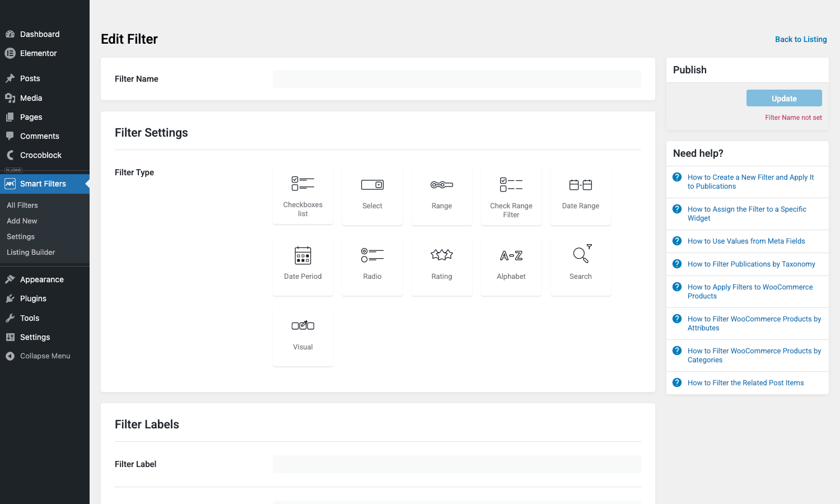Pick the Search magnifier filter icon
The height and width of the screenshot is (504, 840).
pos(582,254)
